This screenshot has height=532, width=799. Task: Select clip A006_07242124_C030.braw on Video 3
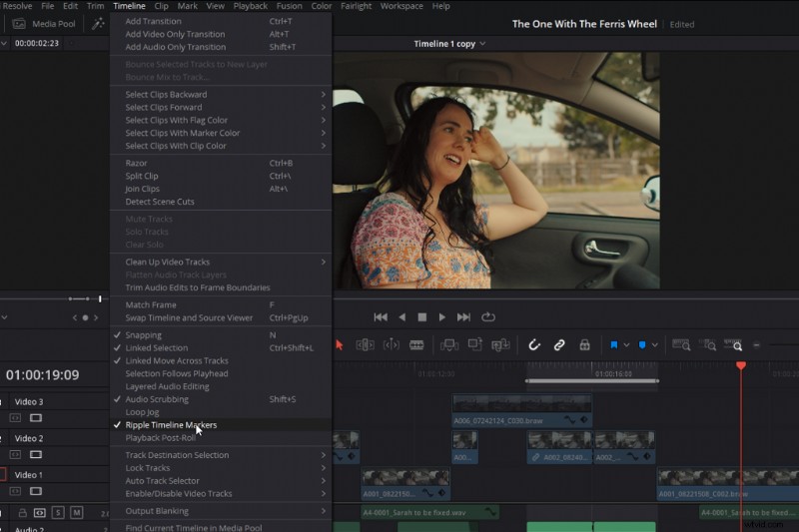pos(521,410)
